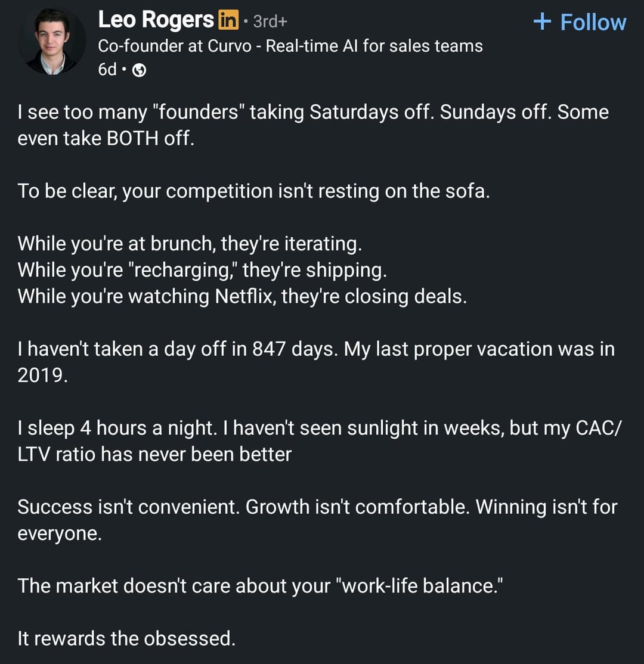Click the word Netflix in the post
Image resolution: width=644 pixels, height=664 pixels.
(x=244, y=296)
